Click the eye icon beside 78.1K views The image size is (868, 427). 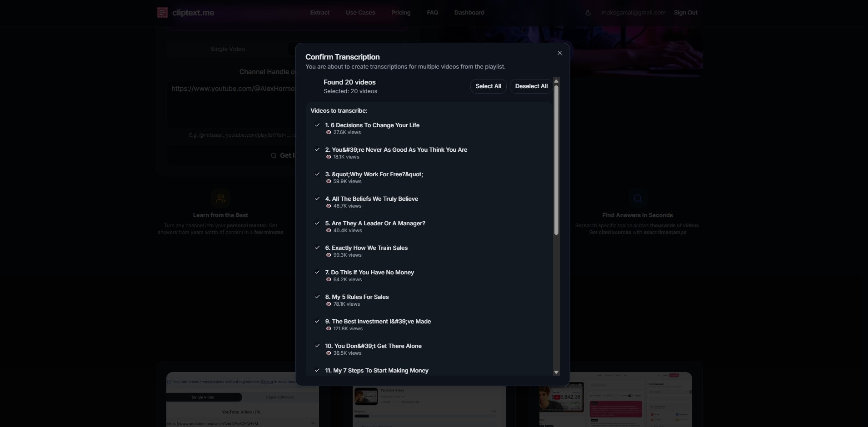pyautogui.click(x=329, y=304)
